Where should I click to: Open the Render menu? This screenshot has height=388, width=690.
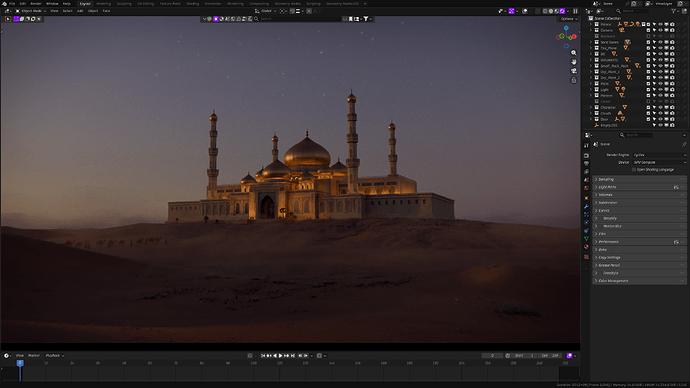(36, 4)
